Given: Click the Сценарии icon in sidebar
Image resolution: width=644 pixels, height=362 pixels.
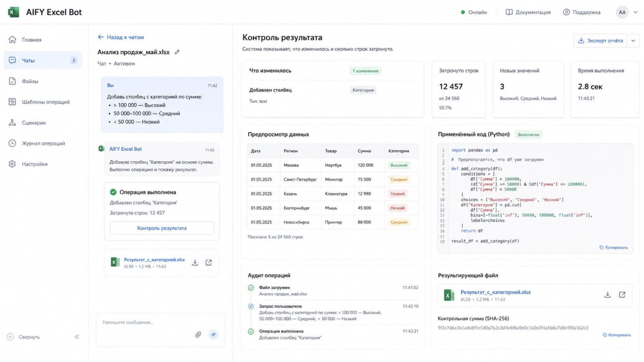Looking at the screenshot, I should coord(12,123).
